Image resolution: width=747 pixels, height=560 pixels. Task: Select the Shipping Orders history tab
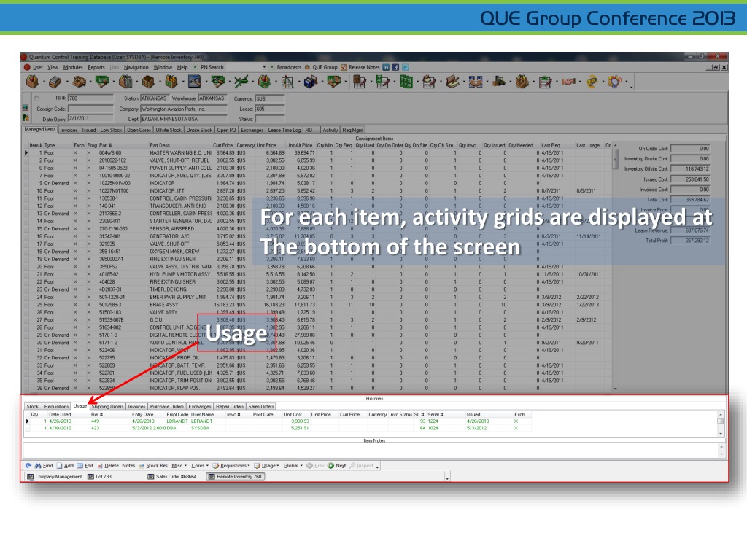[107, 407]
